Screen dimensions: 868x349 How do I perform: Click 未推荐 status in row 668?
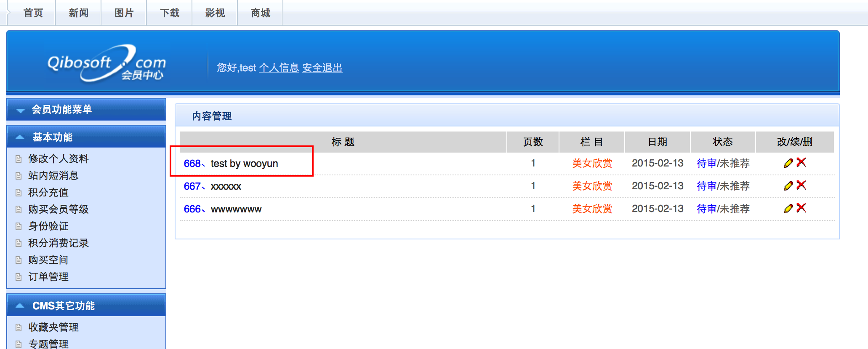coord(735,163)
